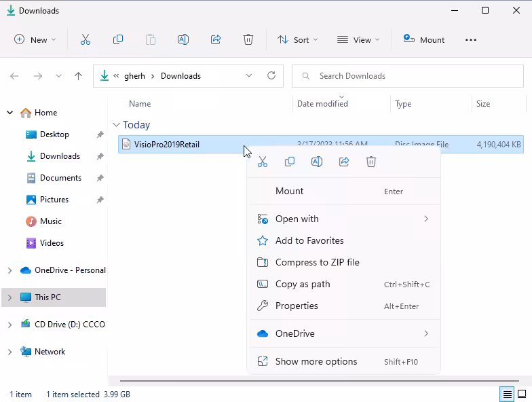The image size is (532, 402).
Task: Expand the address bar history dropdown
Action: pos(249,75)
